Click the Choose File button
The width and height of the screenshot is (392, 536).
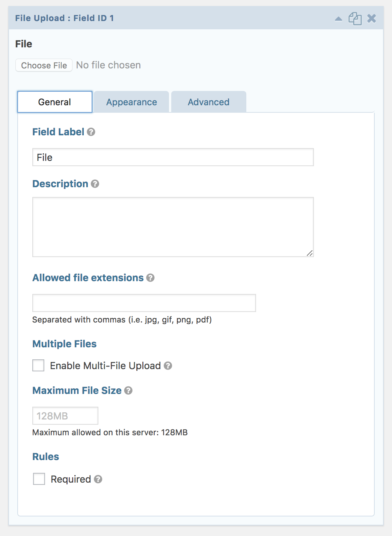pyautogui.click(x=44, y=65)
